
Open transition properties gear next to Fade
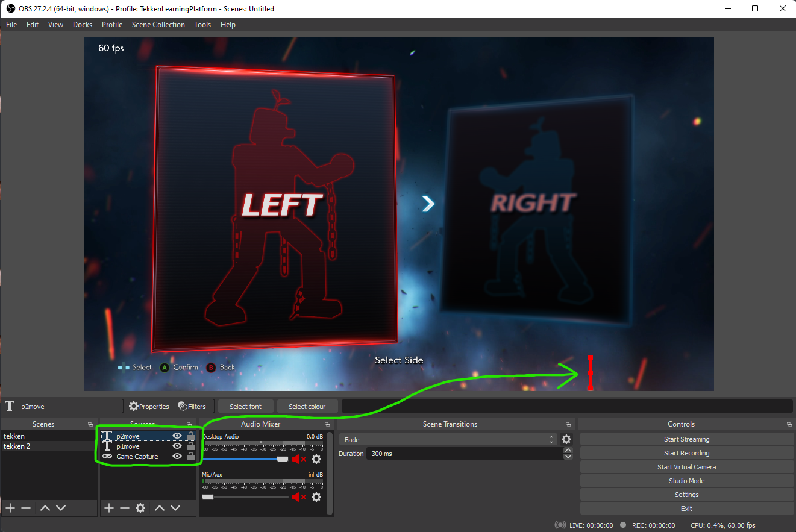click(x=566, y=440)
